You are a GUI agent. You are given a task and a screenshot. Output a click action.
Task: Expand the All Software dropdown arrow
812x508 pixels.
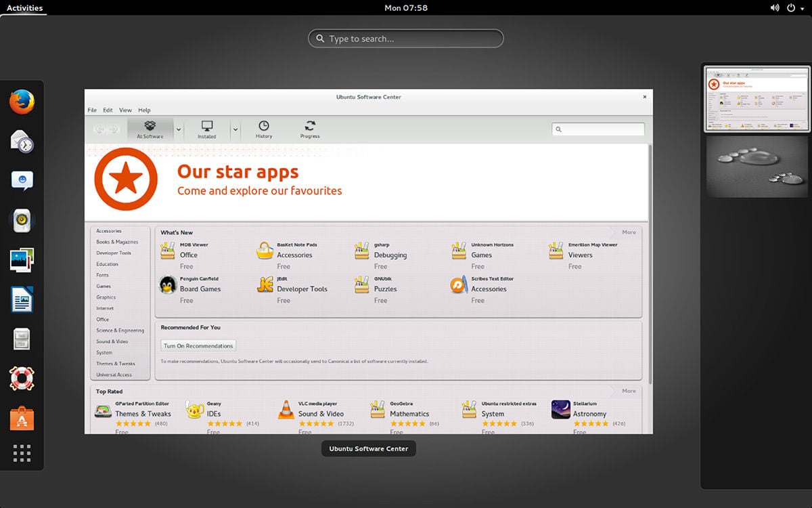tap(179, 129)
